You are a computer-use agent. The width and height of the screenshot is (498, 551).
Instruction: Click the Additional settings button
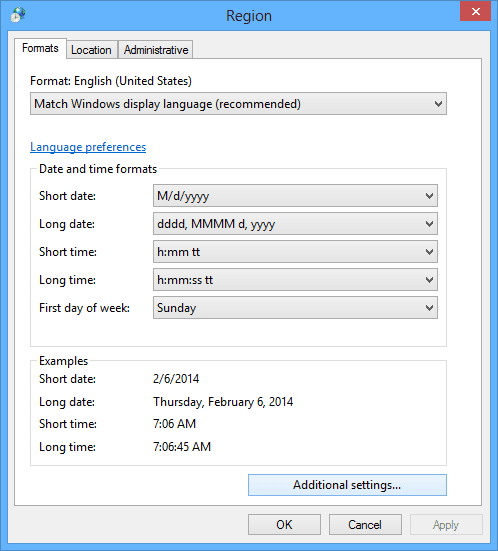pos(347,485)
